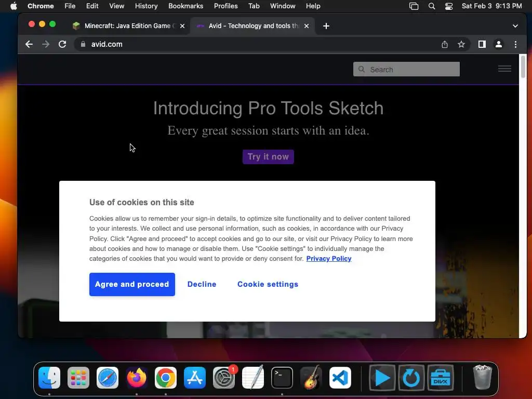Open Launchpad from the Dock
This screenshot has height=399, width=532.
click(x=78, y=378)
